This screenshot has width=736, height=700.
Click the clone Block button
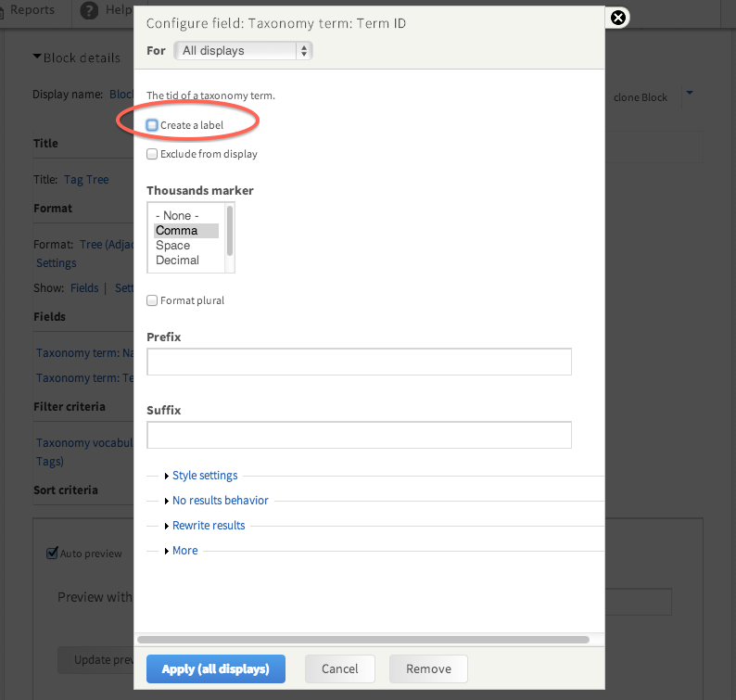coord(641,97)
